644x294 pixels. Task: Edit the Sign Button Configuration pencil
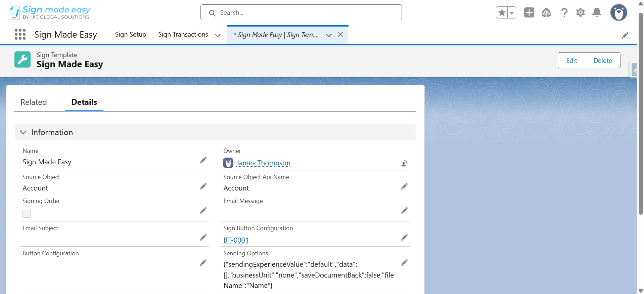pyautogui.click(x=404, y=238)
